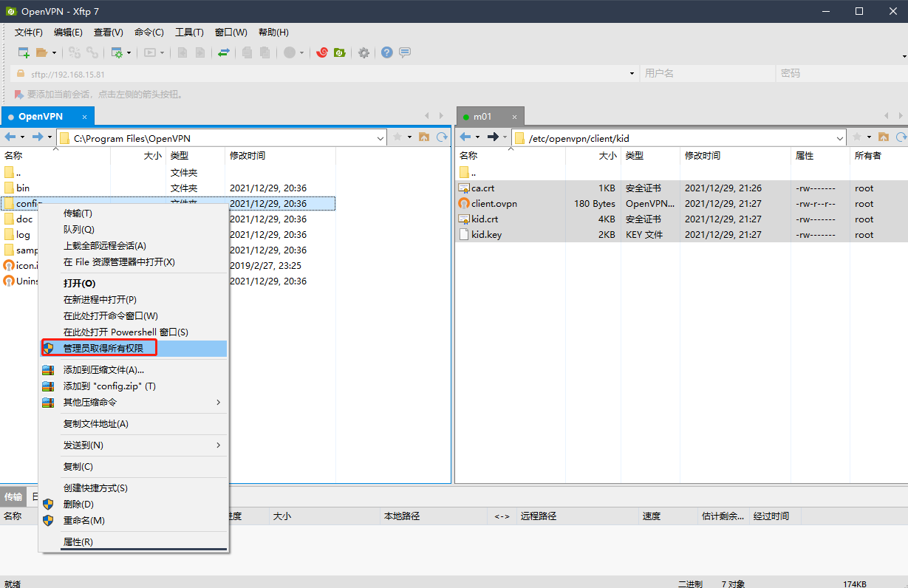
Task: Click the green Xftp launcher icon
Action: click(340, 52)
